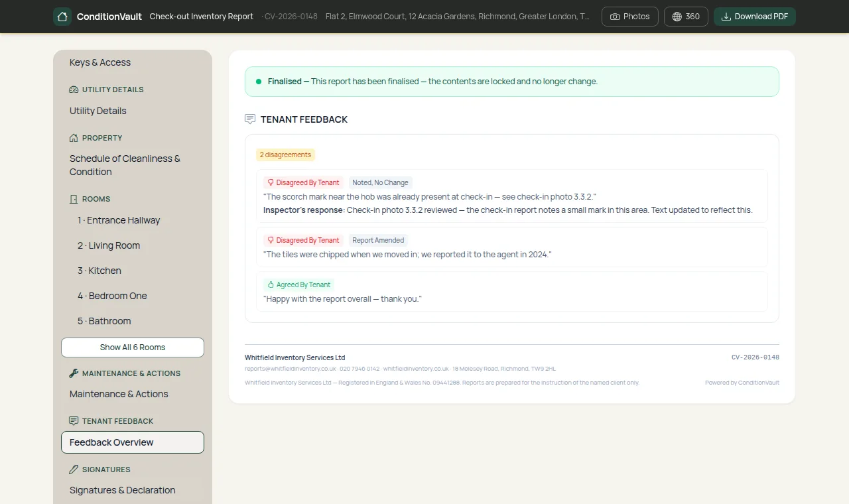Click the 'Agreed By Tenant' tag

(298, 284)
